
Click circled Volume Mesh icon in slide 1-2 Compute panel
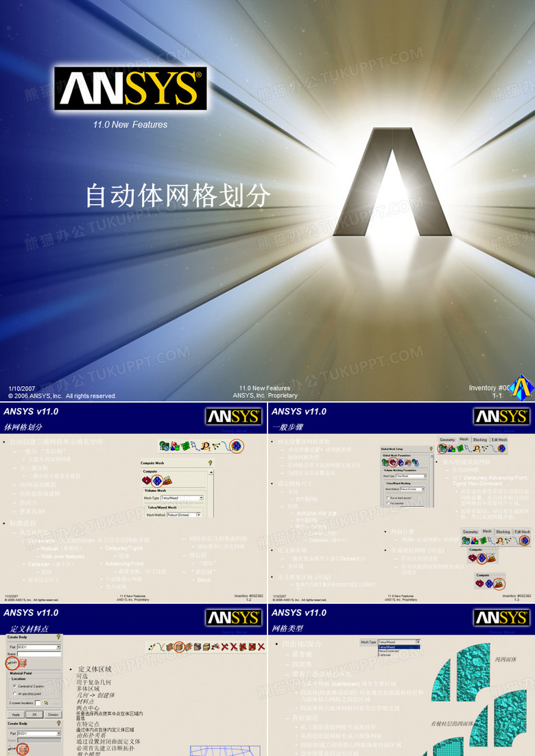[157, 481]
